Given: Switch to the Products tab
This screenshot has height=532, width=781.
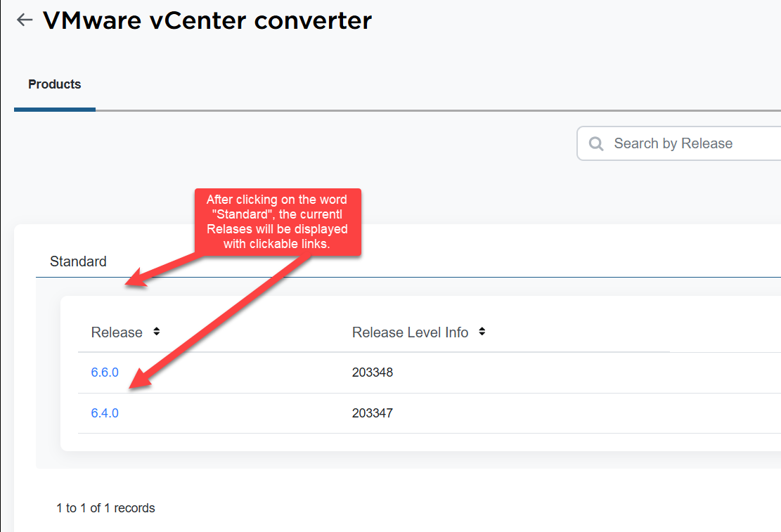Looking at the screenshot, I should [x=55, y=84].
